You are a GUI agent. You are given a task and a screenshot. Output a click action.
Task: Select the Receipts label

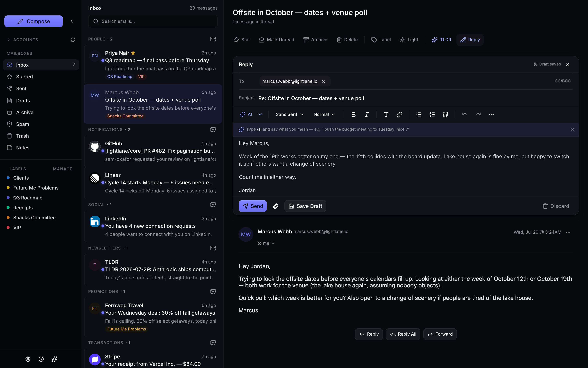(x=23, y=208)
